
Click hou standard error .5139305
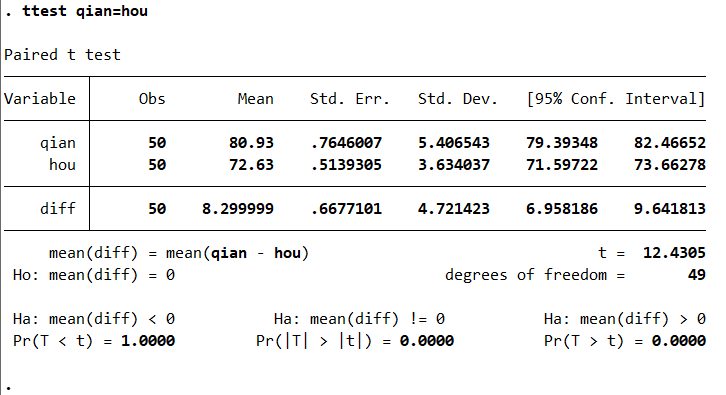coord(346,164)
